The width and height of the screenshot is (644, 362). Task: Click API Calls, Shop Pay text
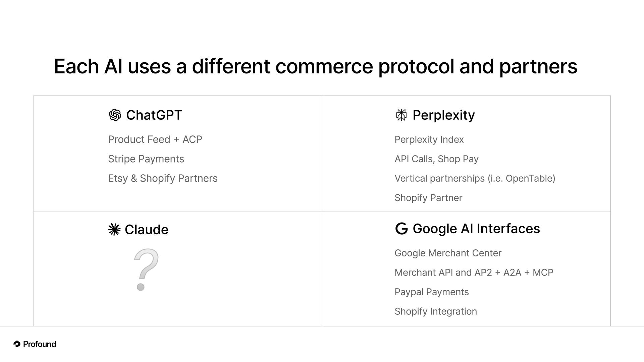coord(436,159)
